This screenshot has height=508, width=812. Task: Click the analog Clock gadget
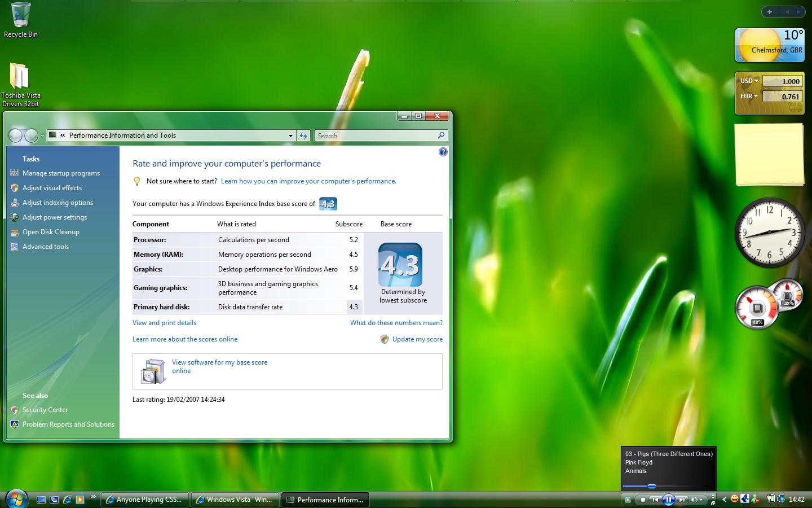coord(770,232)
